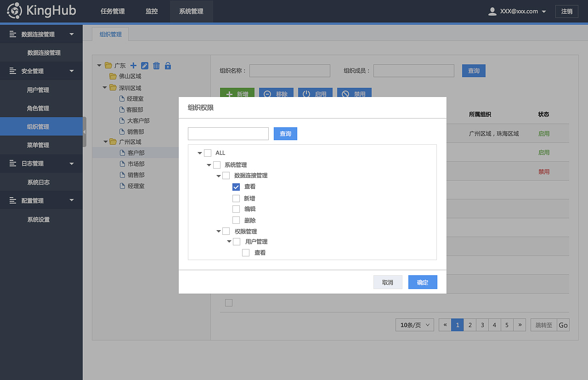This screenshot has width=588, height=380.
Task: Click the edit pencil icon beside 广东
Action: 145,66
